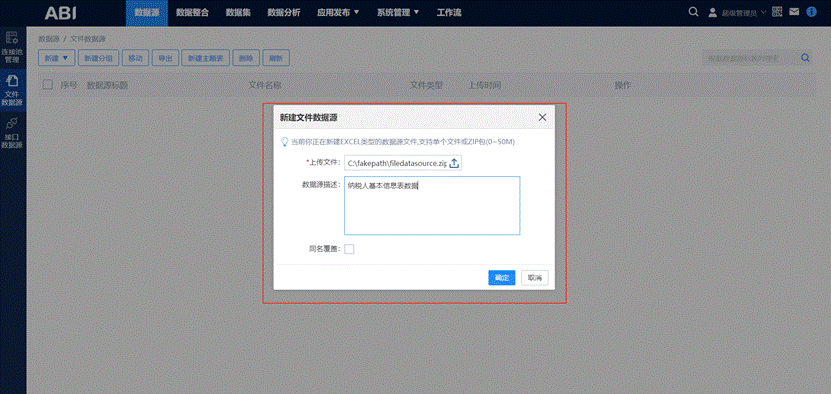Image resolution: width=831 pixels, height=394 pixels.
Task: Click the 移动 button
Action: [x=135, y=58]
